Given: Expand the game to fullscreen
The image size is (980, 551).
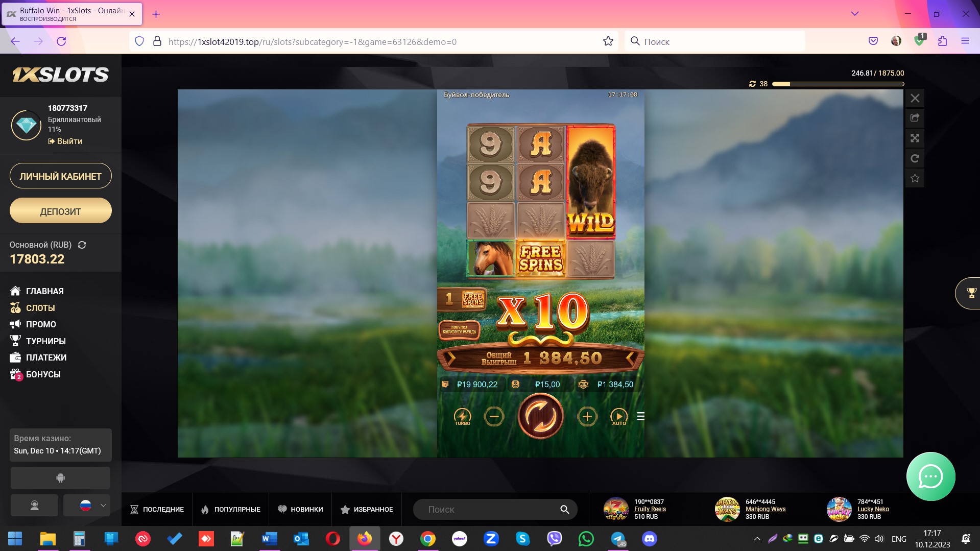Looking at the screenshot, I should click(915, 138).
